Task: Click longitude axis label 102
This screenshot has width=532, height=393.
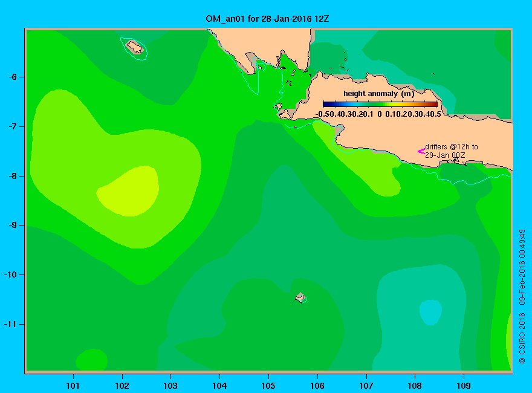Action: point(122,386)
